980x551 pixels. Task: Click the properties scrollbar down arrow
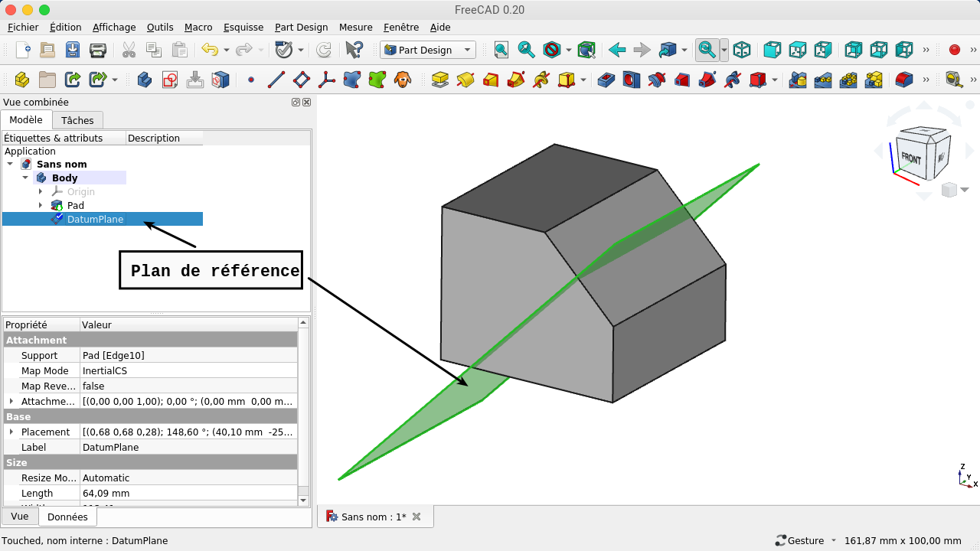click(x=303, y=500)
